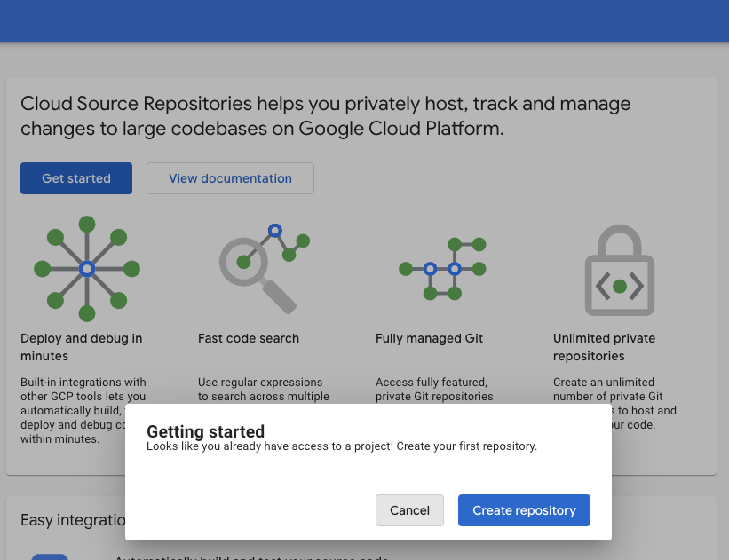Click the 'Looks like you already have access' message
The image size is (729, 560).
click(342, 446)
